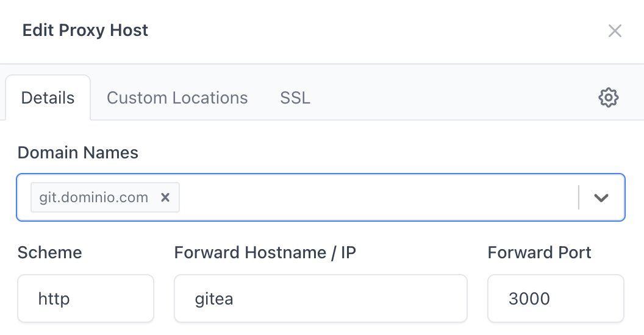Viewport: 644px width, 335px height.
Task: Click the Forward Hostname / IP label
Action: [265, 252]
